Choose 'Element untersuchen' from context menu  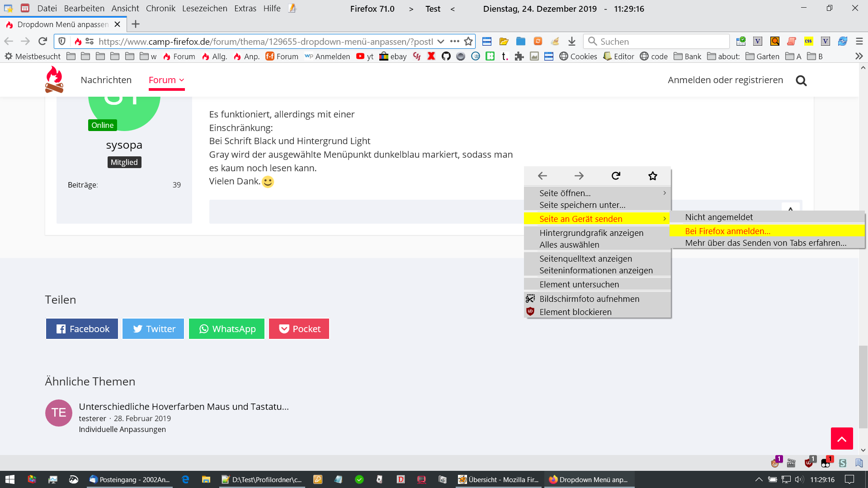point(579,284)
